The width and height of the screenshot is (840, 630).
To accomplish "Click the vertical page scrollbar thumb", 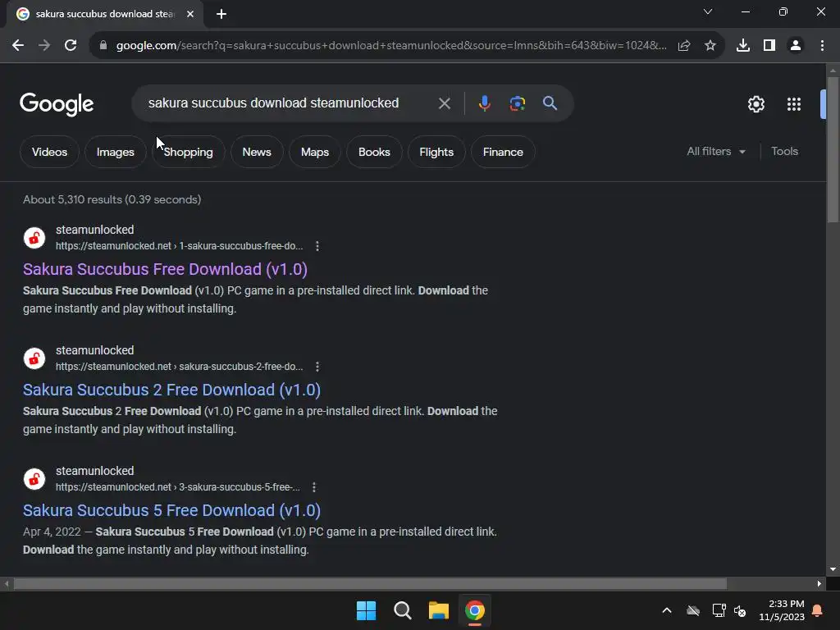I will [833, 149].
